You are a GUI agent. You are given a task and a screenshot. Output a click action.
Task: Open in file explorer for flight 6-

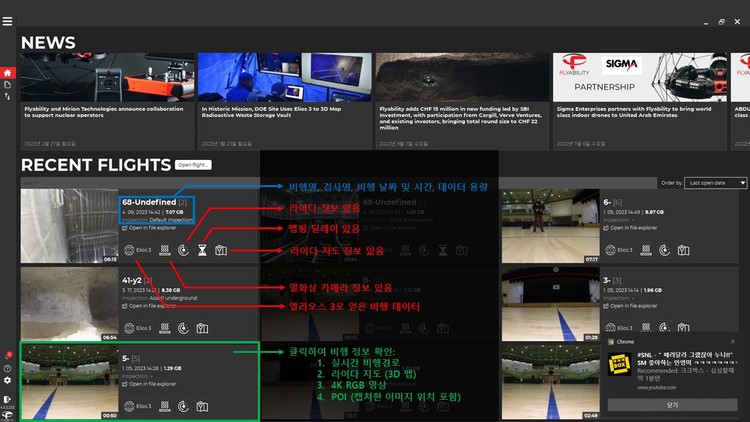pyautogui.click(x=630, y=228)
